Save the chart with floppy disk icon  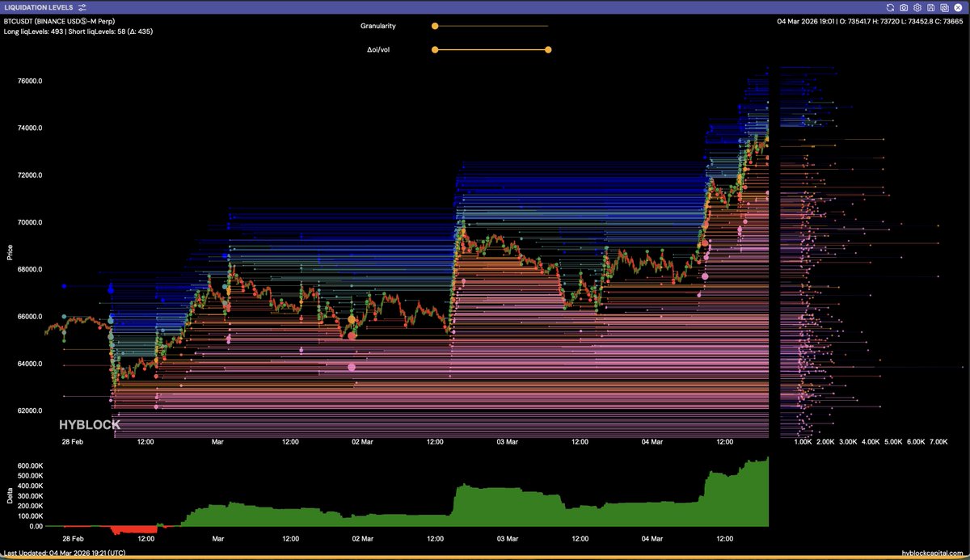coord(930,7)
